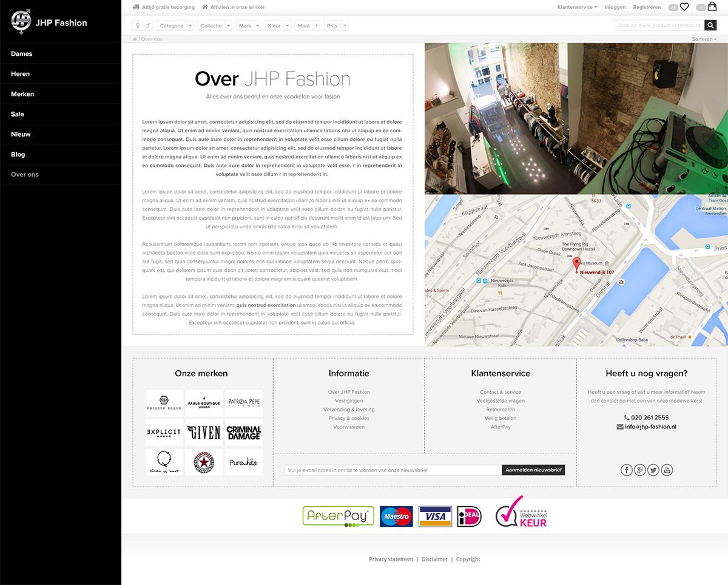The width and height of the screenshot is (728, 585).
Task: Open the Twitter social icon
Action: coord(653,470)
